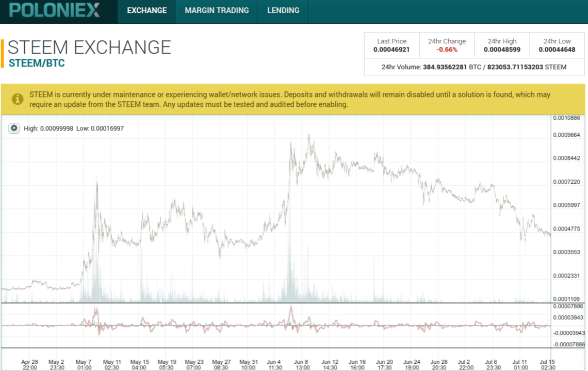Image resolution: width=588 pixels, height=371 pixels.
Task: Select Last Price value 0.00046921
Action: [x=391, y=50]
